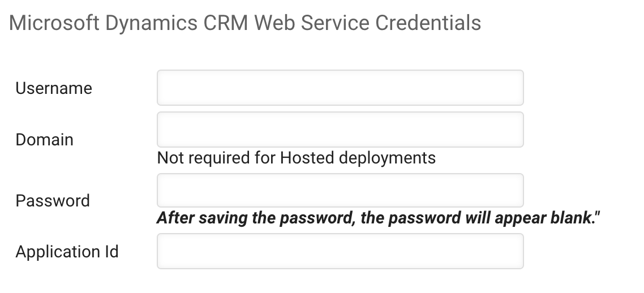Image resolution: width=644 pixels, height=293 pixels.
Task: Select the Application Id input box
Action: coord(340,251)
